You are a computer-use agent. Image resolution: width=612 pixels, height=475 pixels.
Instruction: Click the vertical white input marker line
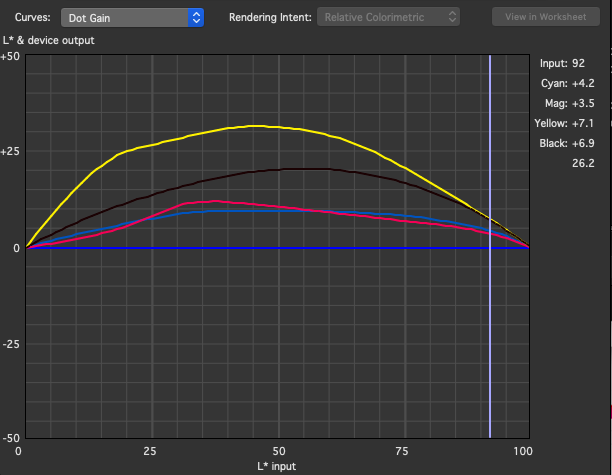(490, 300)
